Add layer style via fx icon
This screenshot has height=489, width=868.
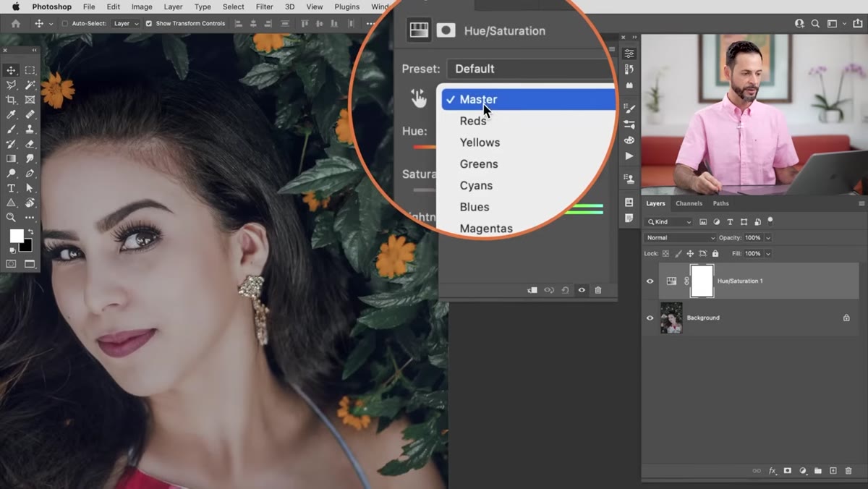(773, 471)
